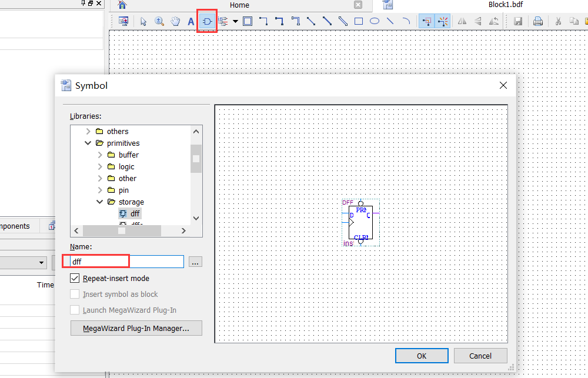Pick the Oval drawing tool
The image size is (588, 378).
pos(374,21)
